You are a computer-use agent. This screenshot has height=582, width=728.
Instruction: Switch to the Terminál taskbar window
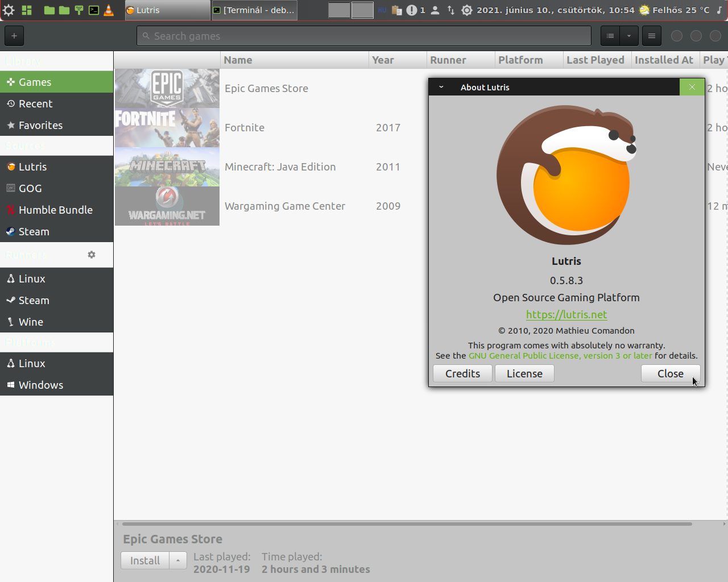pos(254,10)
